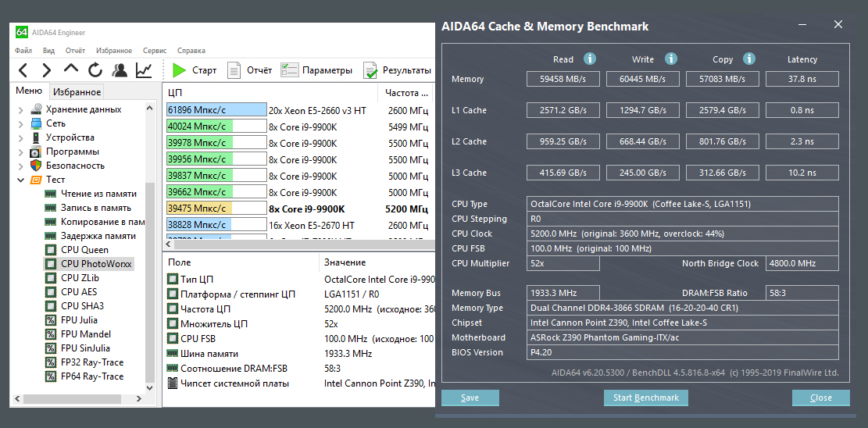Collapse the Тест tree node
Image resolution: width=868 pixels, height=428 pixels.
[20, 180]
